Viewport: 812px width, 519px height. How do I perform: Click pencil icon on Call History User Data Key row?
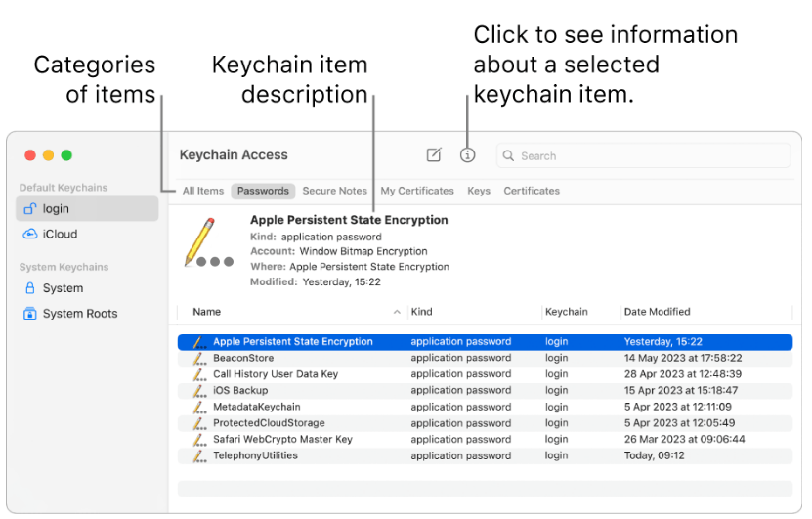point(199,374)
